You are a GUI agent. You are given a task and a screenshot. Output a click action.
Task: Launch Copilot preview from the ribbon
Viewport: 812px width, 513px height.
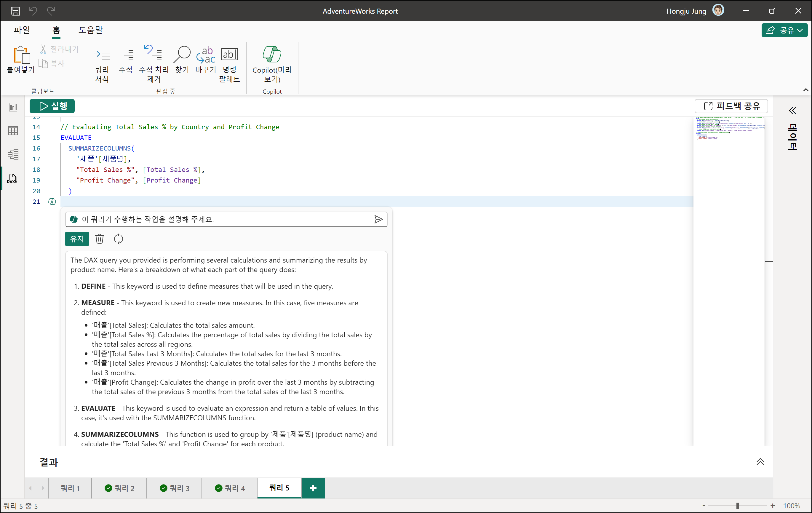tap(272, 55)
